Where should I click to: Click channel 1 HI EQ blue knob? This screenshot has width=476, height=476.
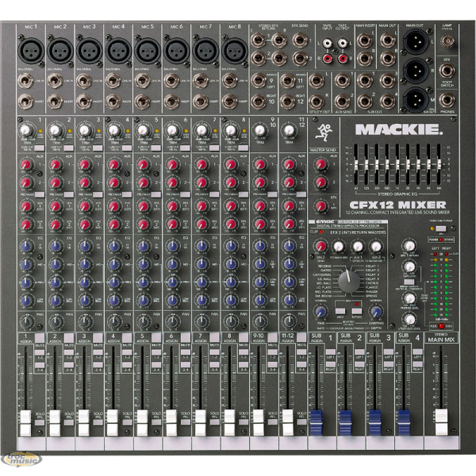point(26,246)
